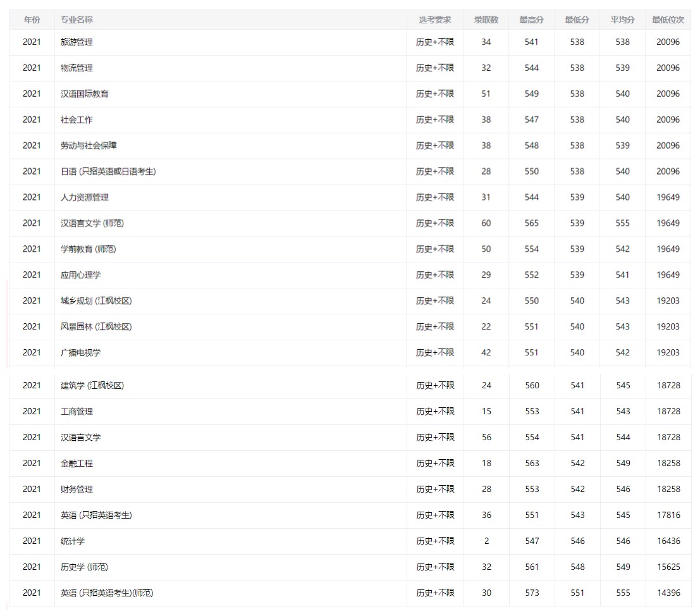Click the 专业名称 column header
The height and width of the screenshot is (616, 700).
[x=77, y=20]
